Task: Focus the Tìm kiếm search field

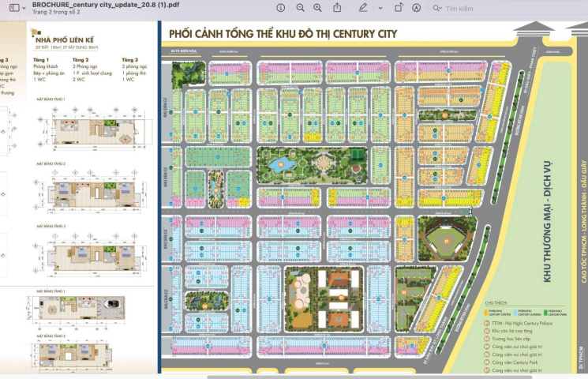Action: pyautogui.click(x=508, y=8)
